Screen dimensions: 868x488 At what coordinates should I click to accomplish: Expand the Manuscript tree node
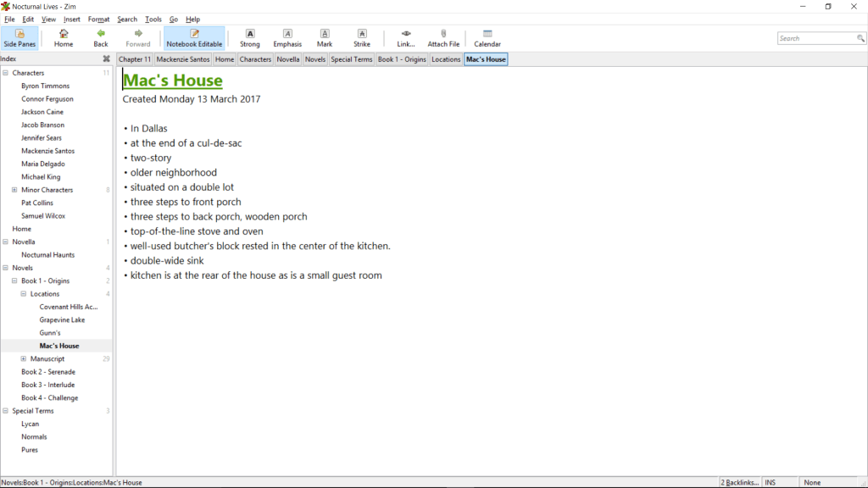click(24, 359)
